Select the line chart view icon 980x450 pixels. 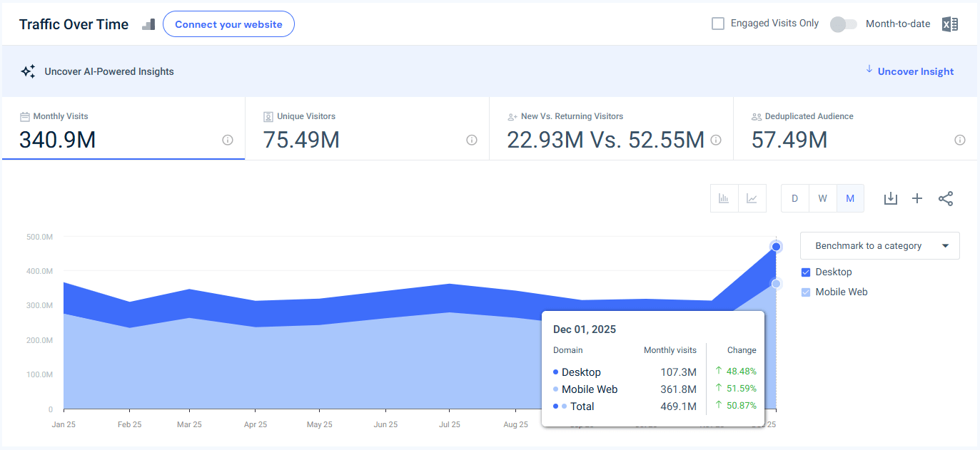(752, 198)
